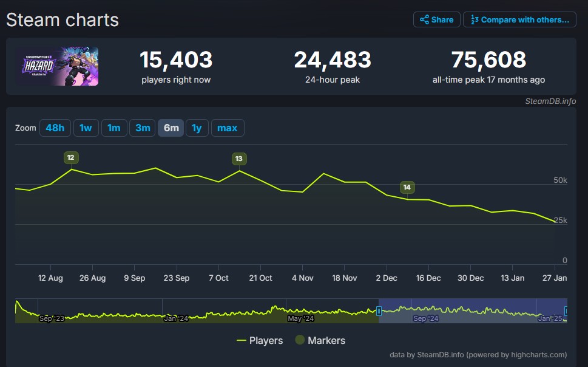Open Compare with others option

(519, 19)
